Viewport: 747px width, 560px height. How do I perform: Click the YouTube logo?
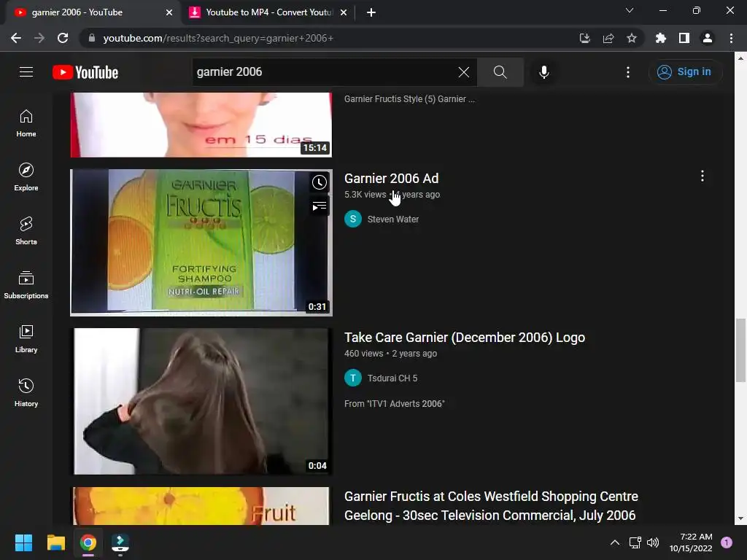click(85, 72)
